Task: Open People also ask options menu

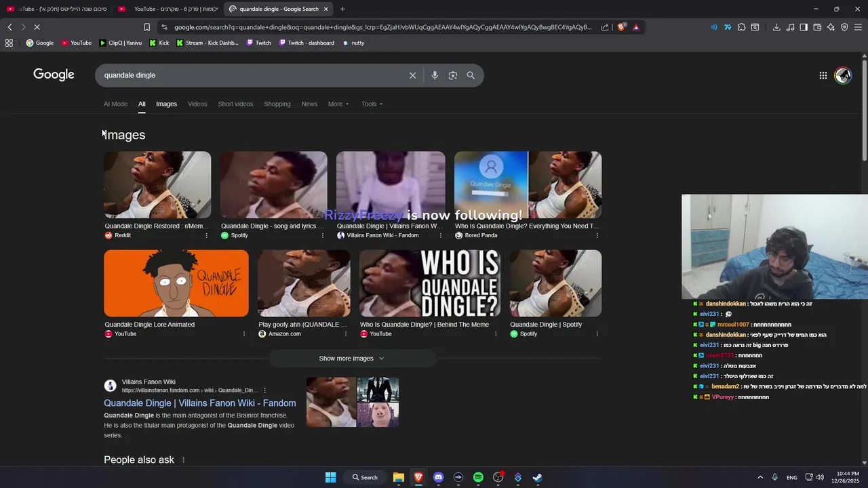Action: pyautogui.click(x=183, y=460)
